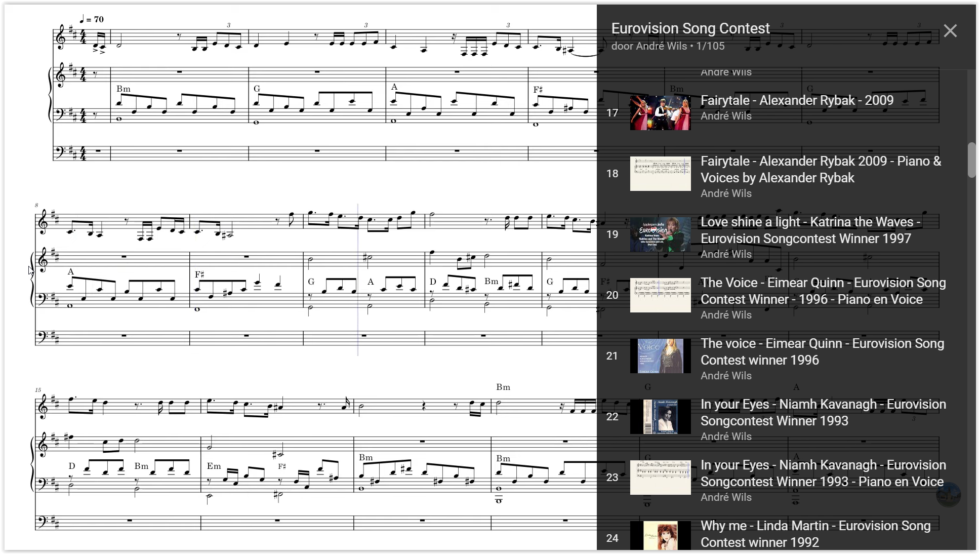980x554 pixels.
Task: Play 'In your Eyes - Niamh Kavanagh - Winner 1993' title
Action: [823, 412]
